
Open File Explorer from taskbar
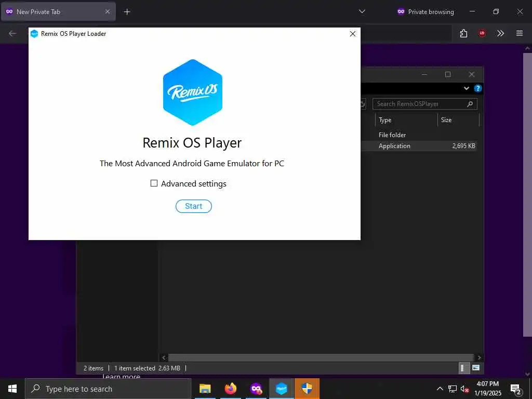click(x=205, y=389)
